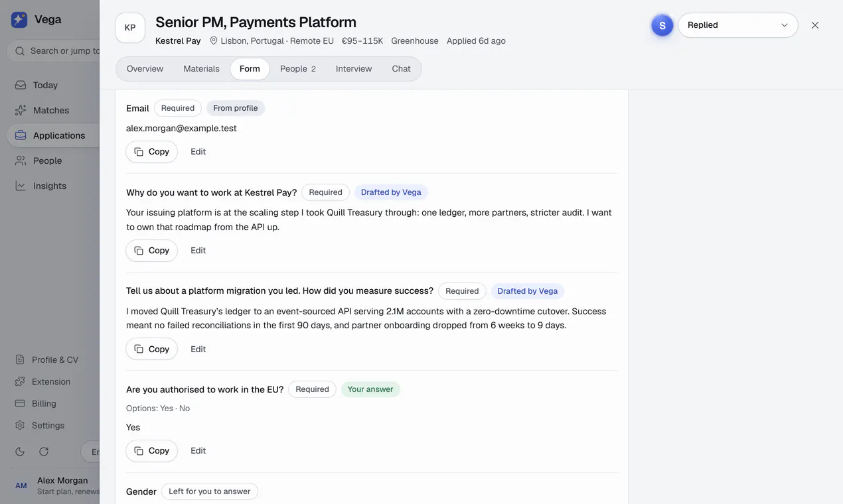The image size is (843, 504).
Task: Edit the Kestrel Pay motivation answer
Action: pyautogui.click(x=198, y=251)
